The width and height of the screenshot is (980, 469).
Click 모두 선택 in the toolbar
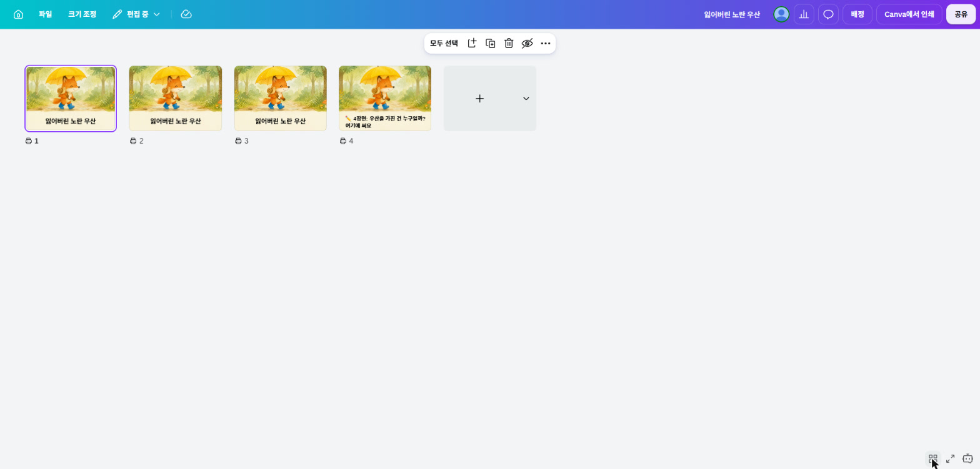pos(444,43)
